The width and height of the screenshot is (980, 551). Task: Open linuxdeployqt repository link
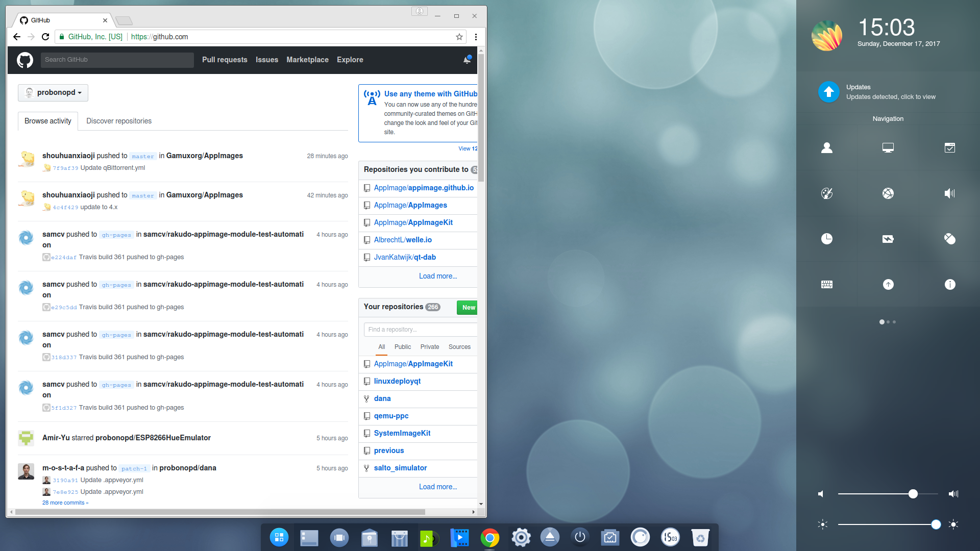[397, 381]
